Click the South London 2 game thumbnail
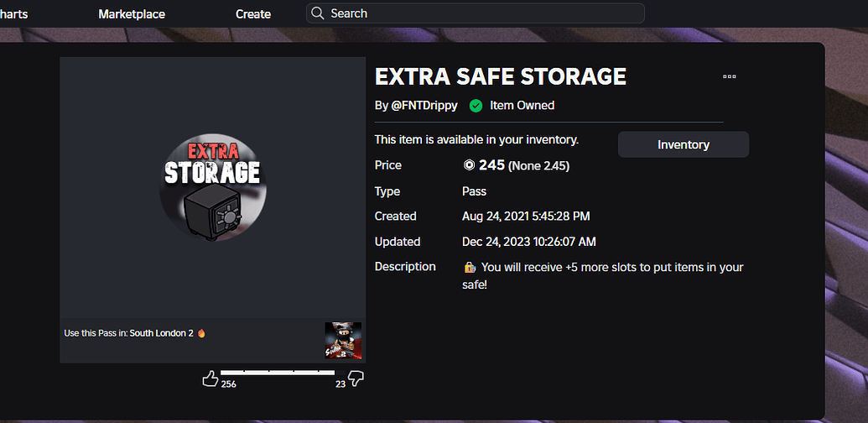Screen dimensions: 868x423 point(343,341)
